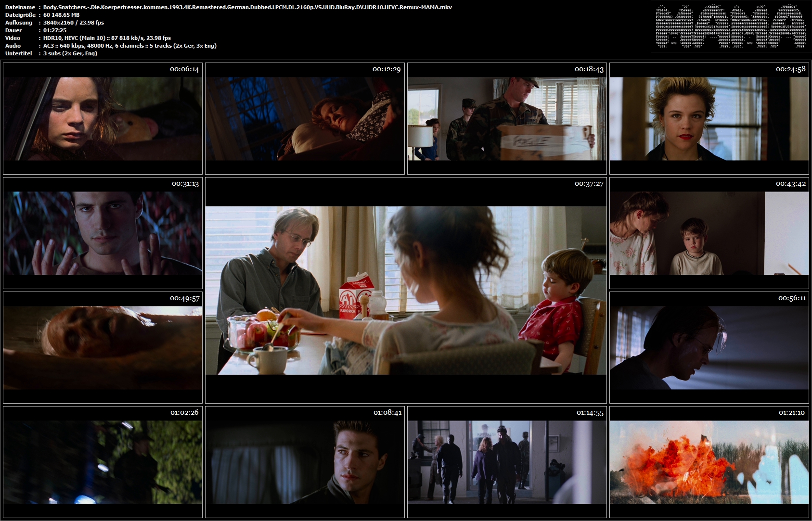
Task: Open the dark profile frame at 00:56:11
Action: pos(709,347)
